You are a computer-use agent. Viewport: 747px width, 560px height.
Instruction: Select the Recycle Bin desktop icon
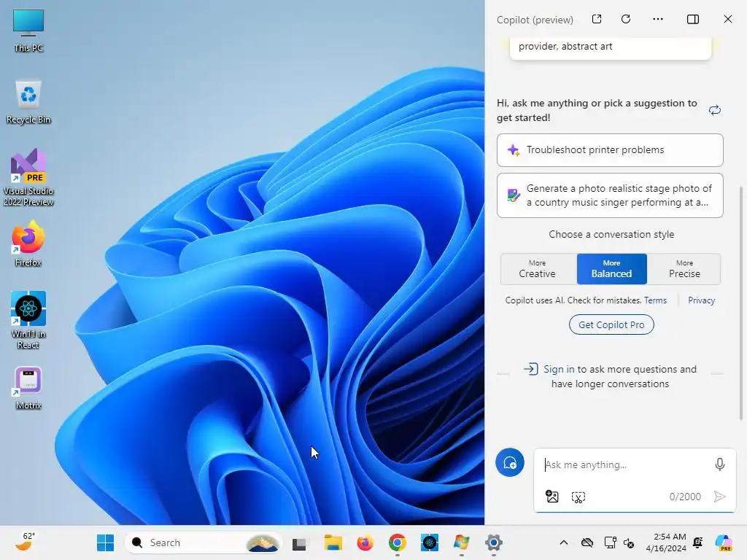point(28,102)
